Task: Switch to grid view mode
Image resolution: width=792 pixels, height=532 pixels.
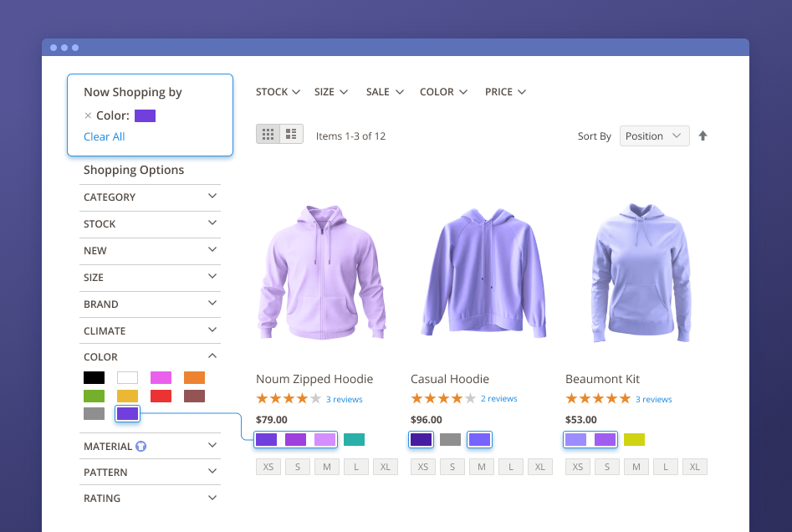Action: tap(268, 134)
